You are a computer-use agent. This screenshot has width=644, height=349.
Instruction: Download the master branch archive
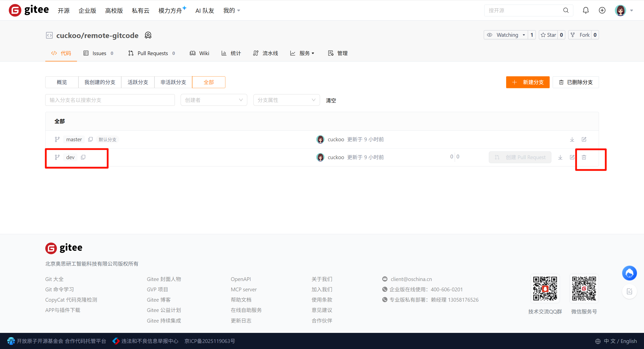(572, 139)
